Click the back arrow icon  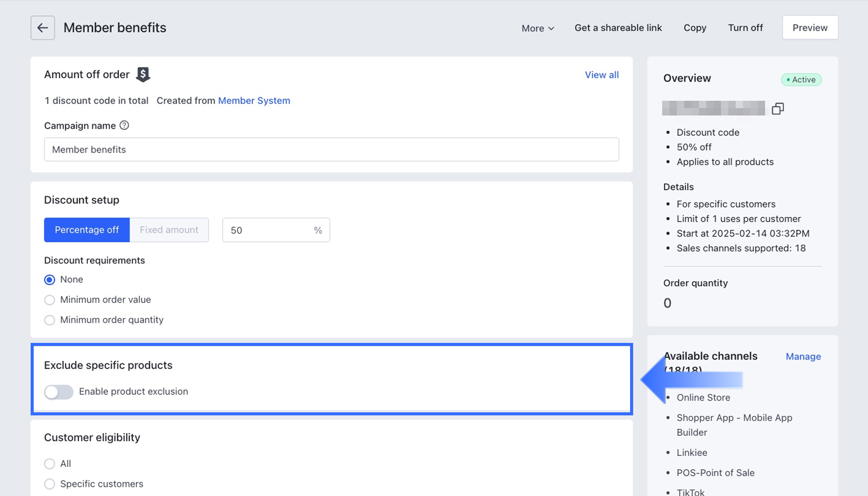42,28
